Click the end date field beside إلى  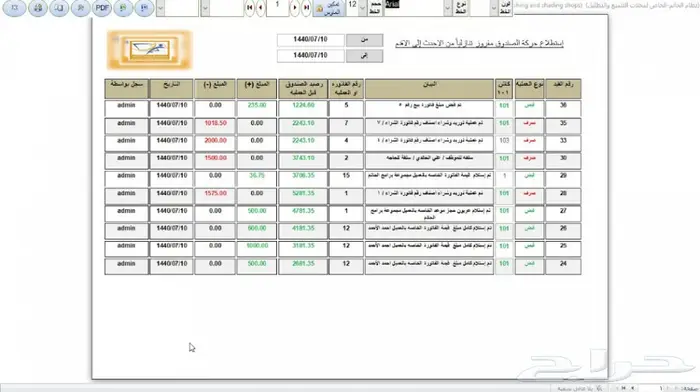(310, 55)
